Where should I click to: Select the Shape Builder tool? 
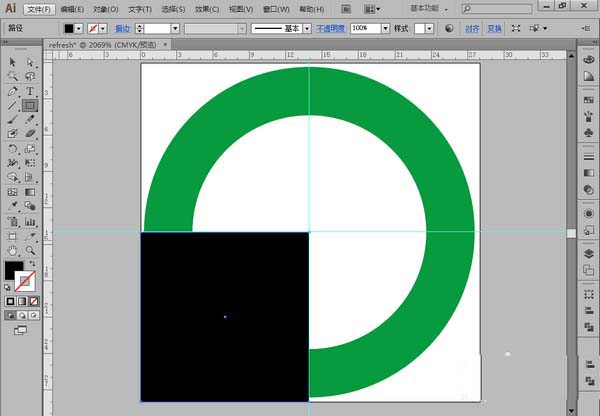pyautogui.click(x=12, y=177)
